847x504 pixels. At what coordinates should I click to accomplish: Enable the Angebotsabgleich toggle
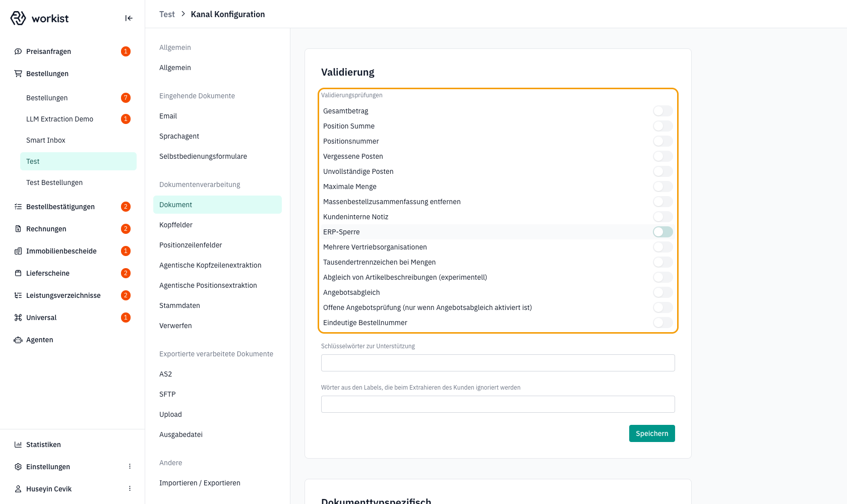[x=663, y=292]
